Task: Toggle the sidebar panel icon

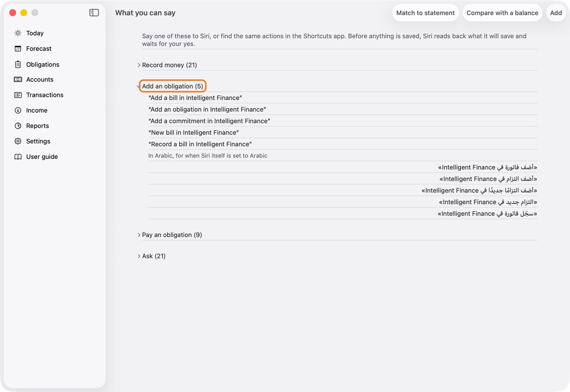Action: click(x=94, y=13)
